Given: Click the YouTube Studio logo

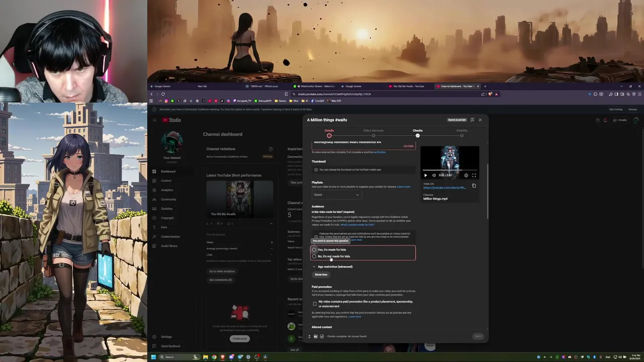Looking at the screenshot, I should pyautogui.click(x=172, y=120).
